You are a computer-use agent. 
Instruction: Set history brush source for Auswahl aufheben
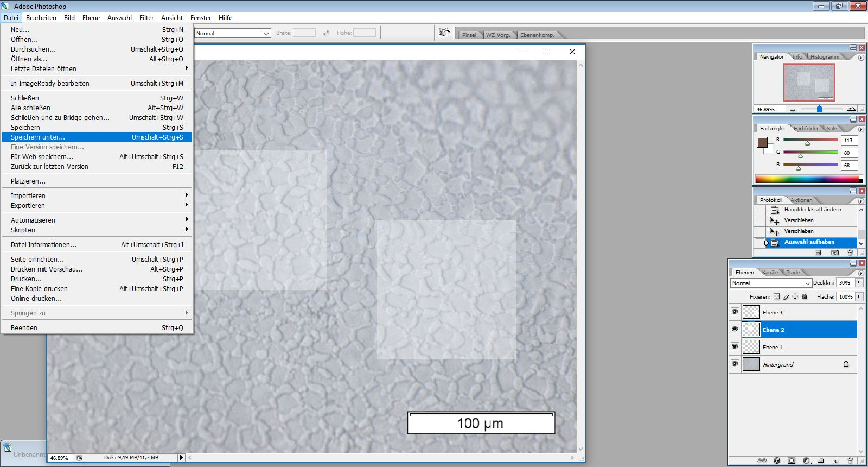(760, 243)
